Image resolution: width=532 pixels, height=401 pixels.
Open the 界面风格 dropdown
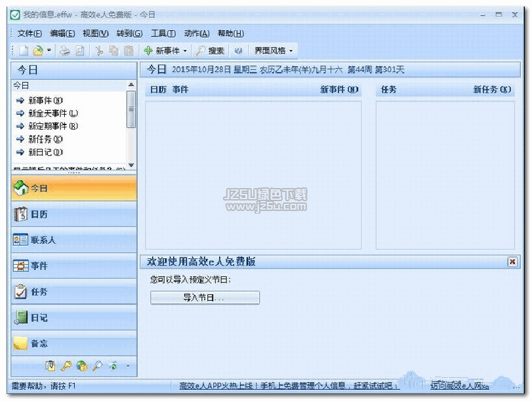(x=274, y=51)
